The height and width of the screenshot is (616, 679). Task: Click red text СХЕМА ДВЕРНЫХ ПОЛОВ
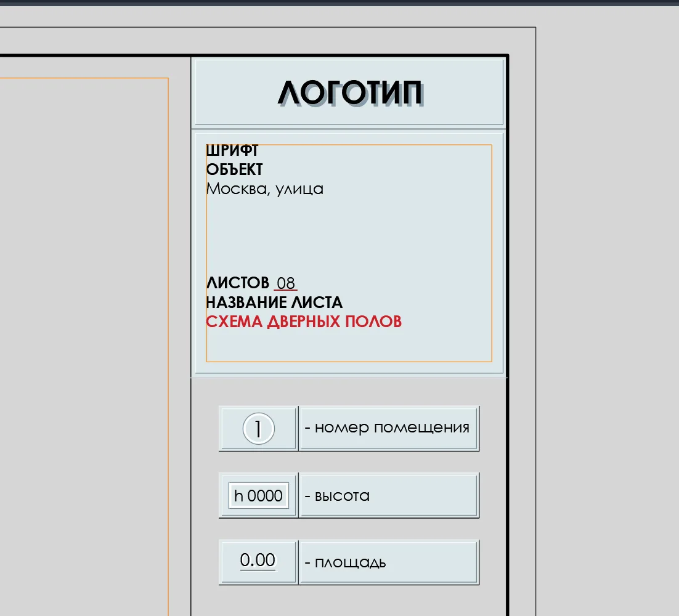click(x=304, y=322)
